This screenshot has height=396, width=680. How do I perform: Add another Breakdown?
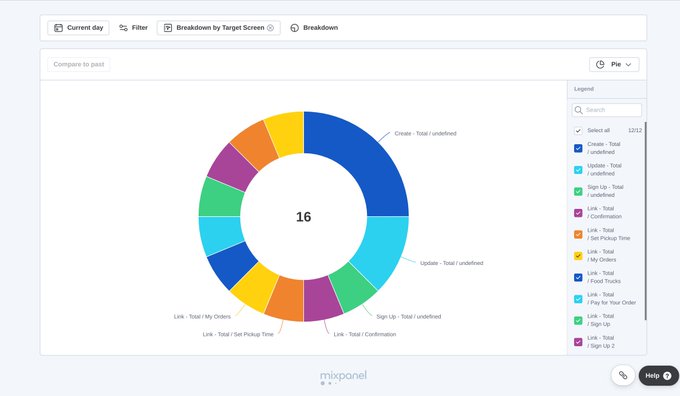[x=314, y=28]
